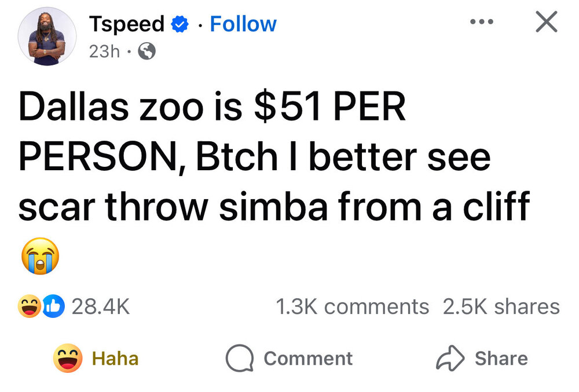
Task: Click the blue verified badge next to Tspeed
Action: [x=181, y=24]
